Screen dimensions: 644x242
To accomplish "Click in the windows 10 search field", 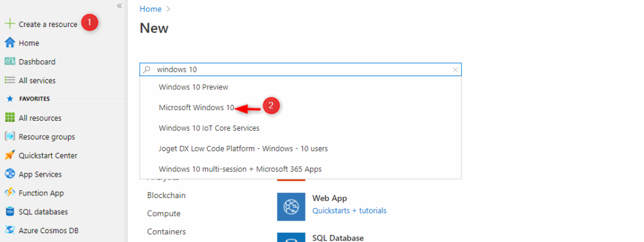I will [x=301, y=70].
